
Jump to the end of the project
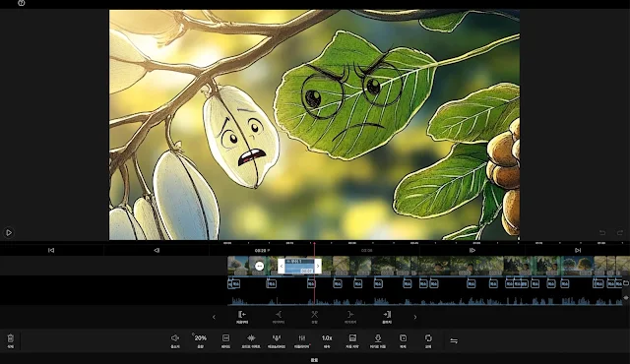578,250
